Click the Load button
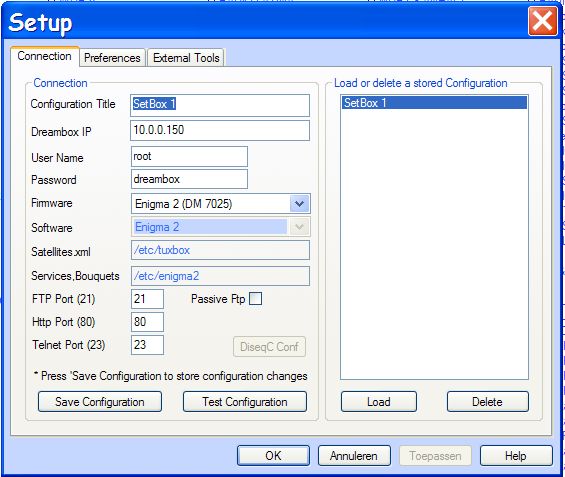 (x=379, y=402)
